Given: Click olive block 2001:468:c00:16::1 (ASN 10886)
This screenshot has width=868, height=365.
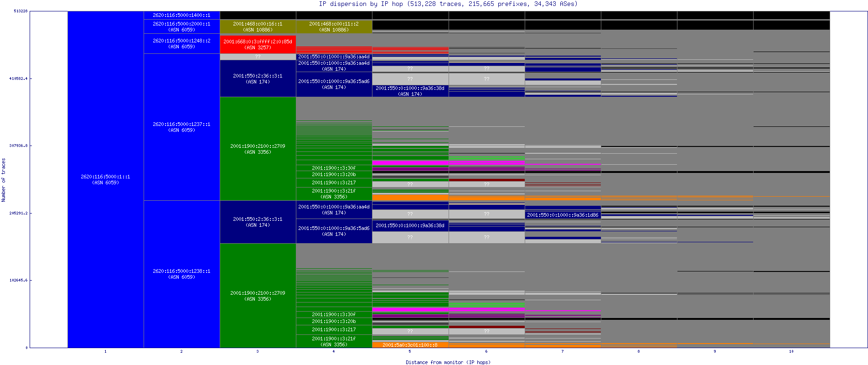Looking at the screenshot, I should pos(258,26).
